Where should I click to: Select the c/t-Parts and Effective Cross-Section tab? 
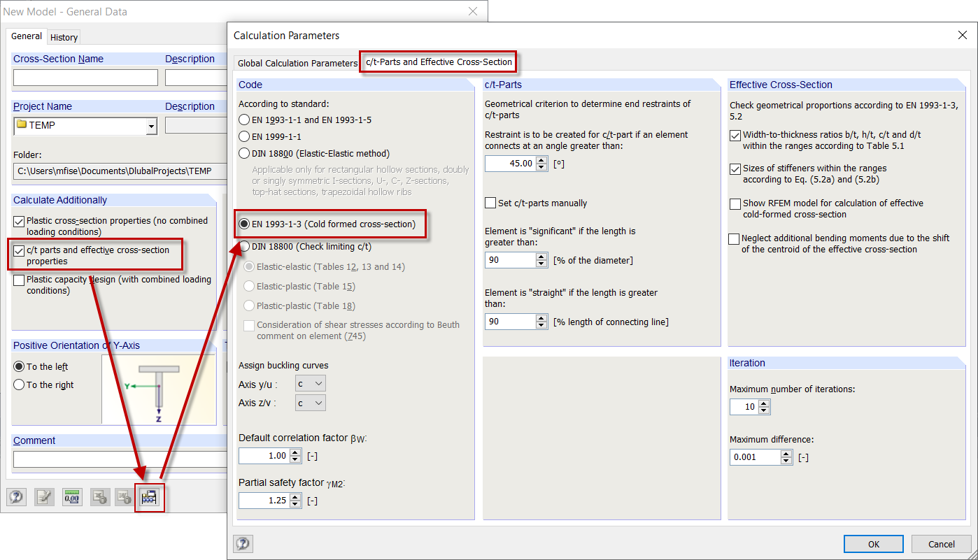tap(439, 62)
